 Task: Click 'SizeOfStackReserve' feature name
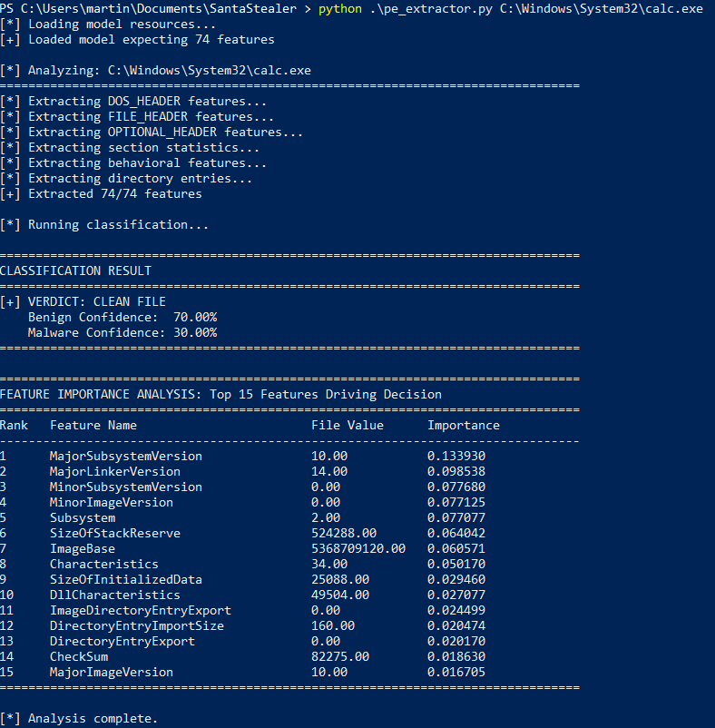(x=115, y=534)
